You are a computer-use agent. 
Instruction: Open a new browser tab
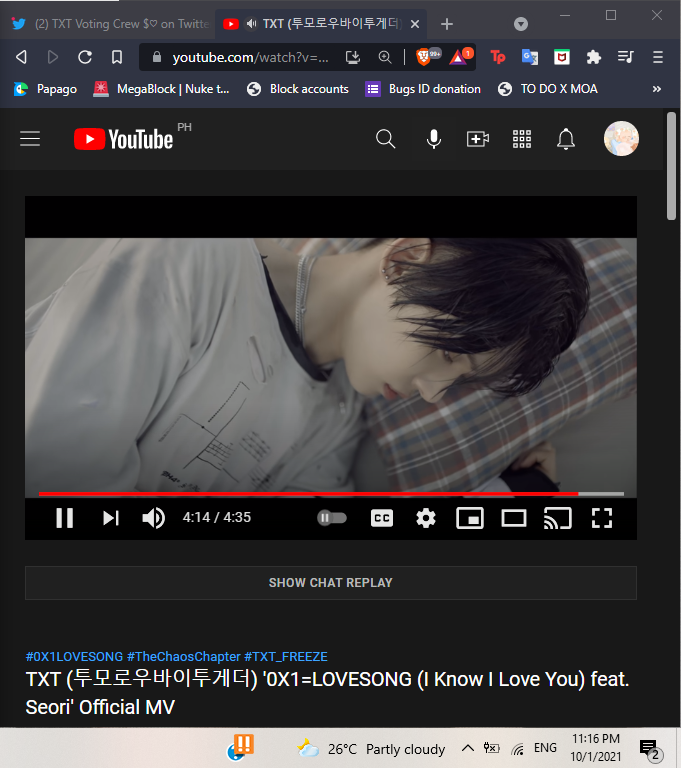(x=447, y=24)
